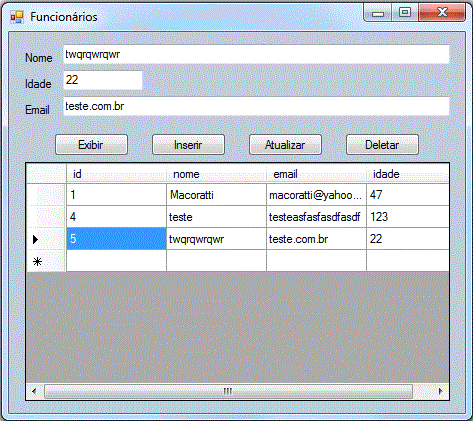Select the Macoratti name cell
Screen dimensions: 474x422
216,195
